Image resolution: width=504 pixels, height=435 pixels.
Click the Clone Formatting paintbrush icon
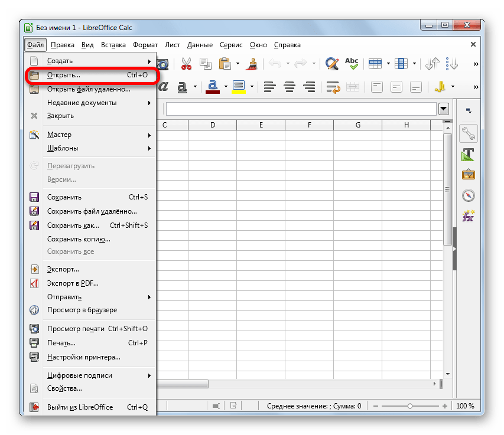pos(253,64)
